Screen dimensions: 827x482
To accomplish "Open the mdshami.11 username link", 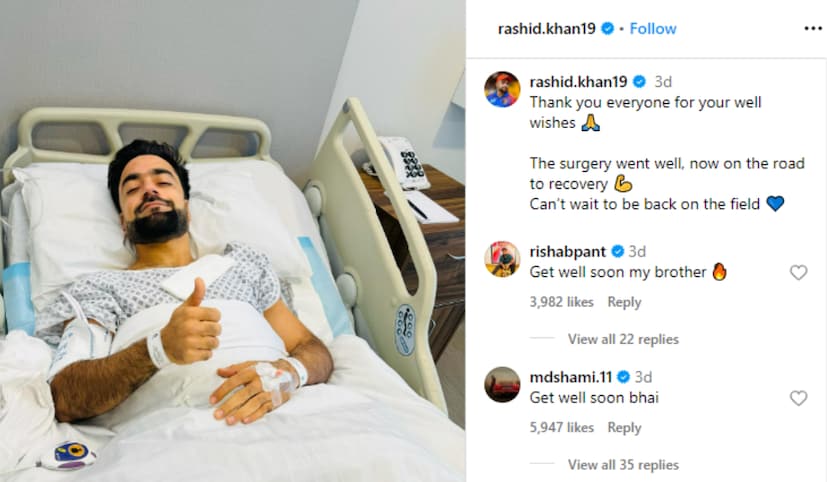I will tap(571, 377).
